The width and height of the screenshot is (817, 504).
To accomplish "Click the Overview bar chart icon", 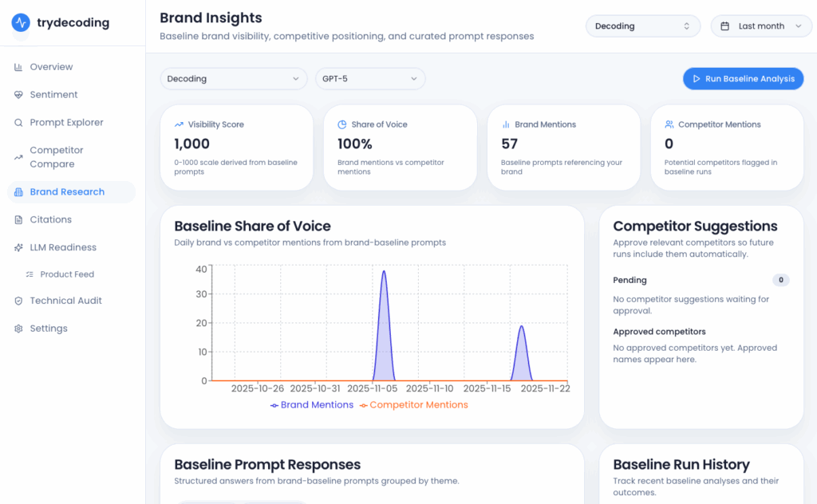I will coord(18,67).
